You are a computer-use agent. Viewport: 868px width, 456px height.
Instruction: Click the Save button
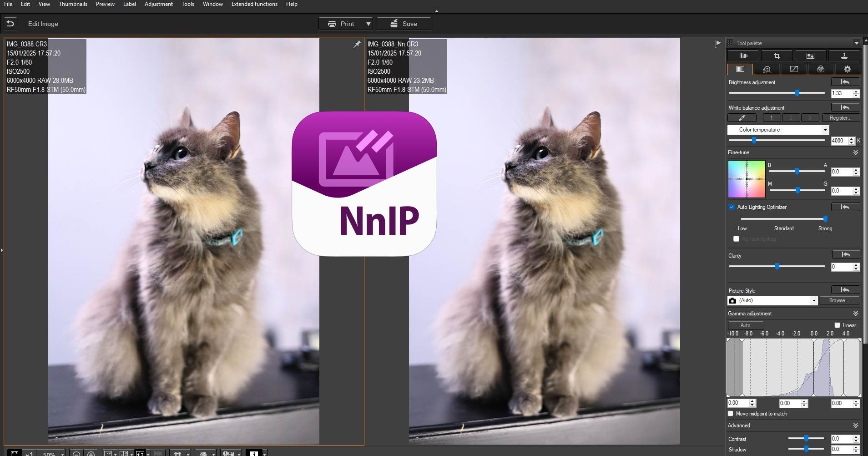pos(404,24)
